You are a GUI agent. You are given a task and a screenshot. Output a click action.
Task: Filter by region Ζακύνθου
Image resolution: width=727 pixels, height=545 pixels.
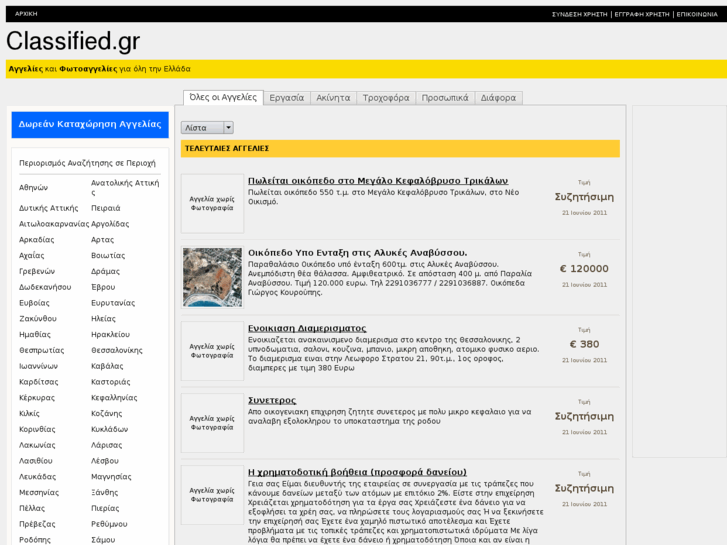click(38, 319)
